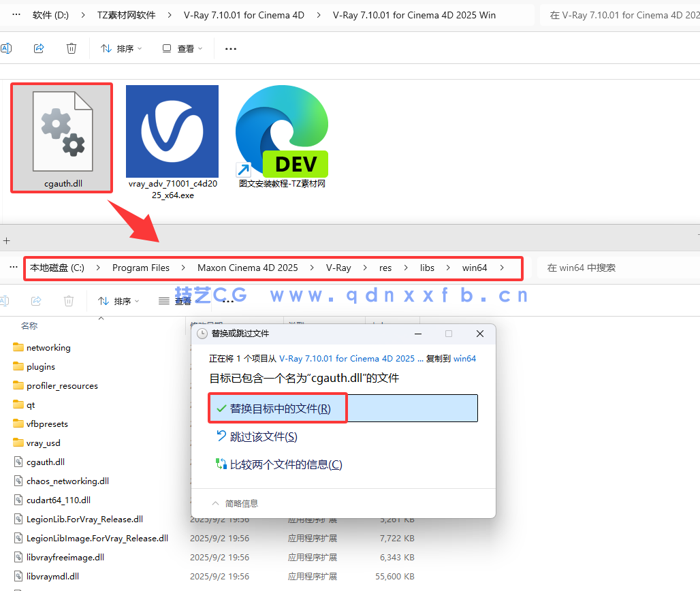Launch the vray_adv_71001_c4d2025_x64.exe installer
Image resolution: width=700 pixels, height=591 pixels.
point(172,131)
